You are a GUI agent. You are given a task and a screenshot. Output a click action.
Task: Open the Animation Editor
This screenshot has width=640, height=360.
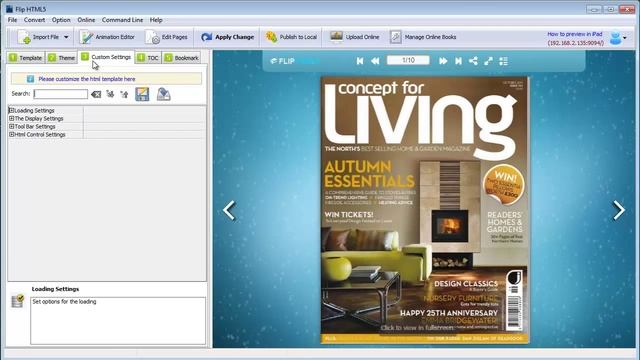pos(108,37)
